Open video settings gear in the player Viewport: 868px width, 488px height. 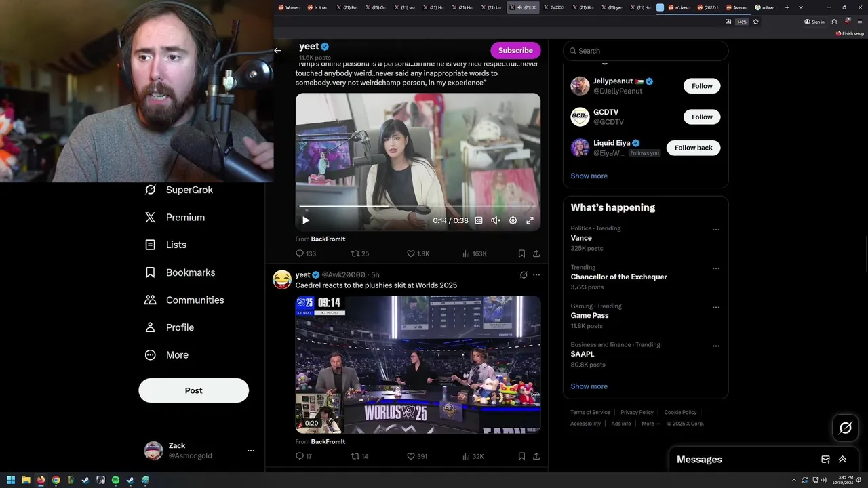[x=513, y=220]
